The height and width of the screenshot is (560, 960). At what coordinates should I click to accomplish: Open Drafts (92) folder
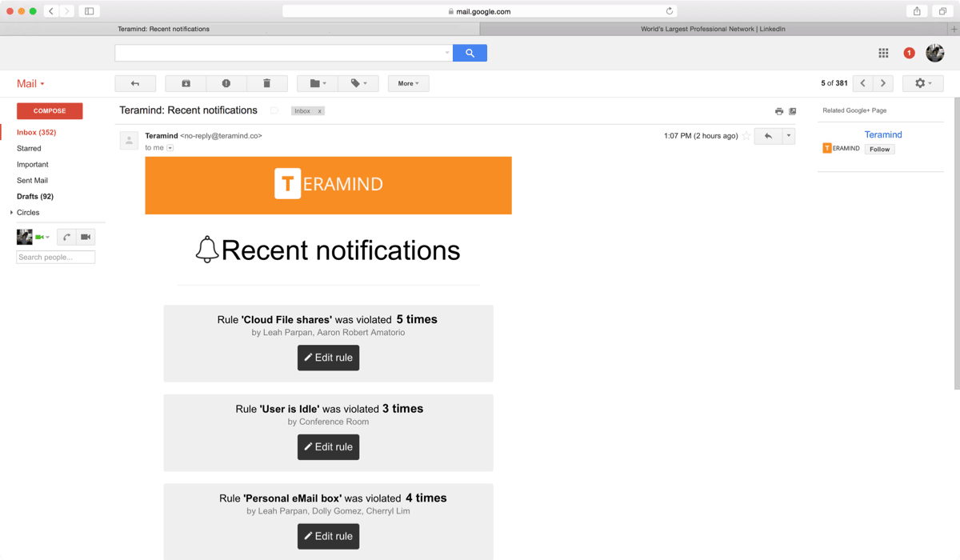35,196
